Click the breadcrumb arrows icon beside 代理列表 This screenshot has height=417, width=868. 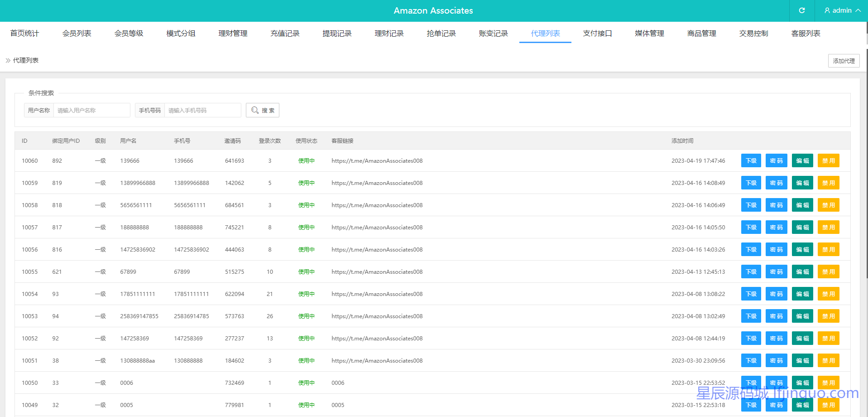tap(8, 60)
